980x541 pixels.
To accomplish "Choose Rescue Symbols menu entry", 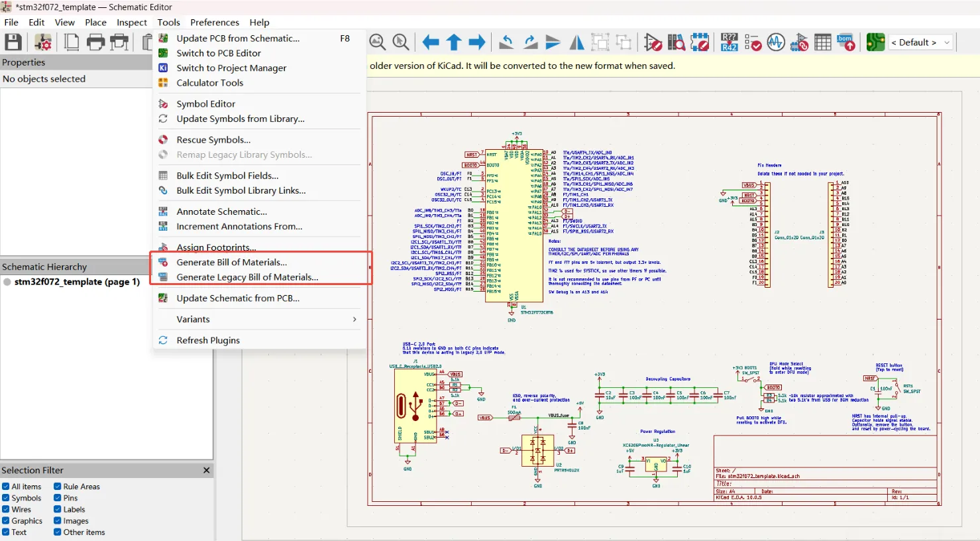I will click(x=259, y=140).
